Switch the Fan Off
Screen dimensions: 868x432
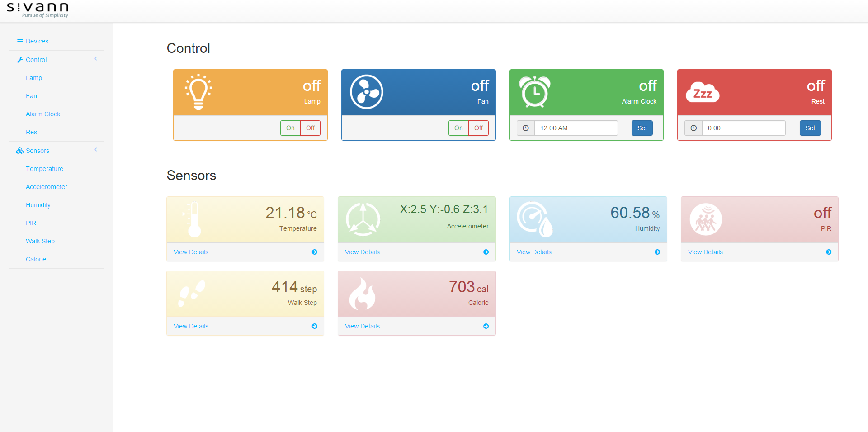[x=478, y=128]
